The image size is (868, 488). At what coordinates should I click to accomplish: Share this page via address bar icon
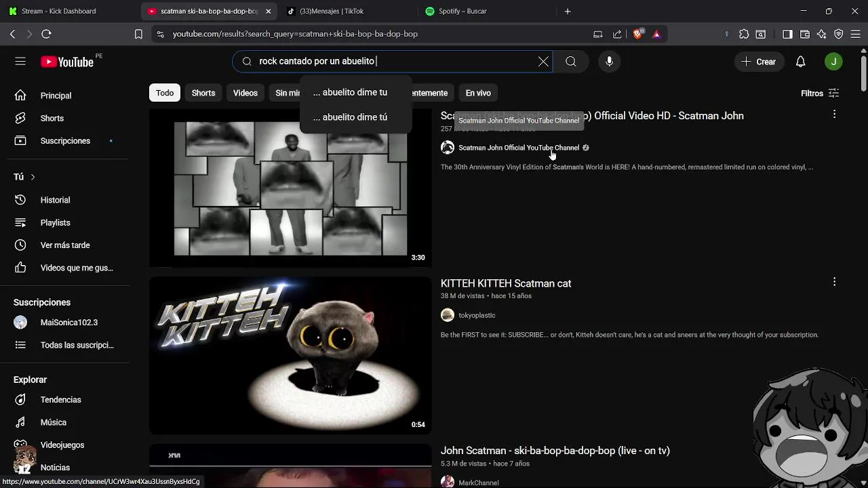(617, 34)
